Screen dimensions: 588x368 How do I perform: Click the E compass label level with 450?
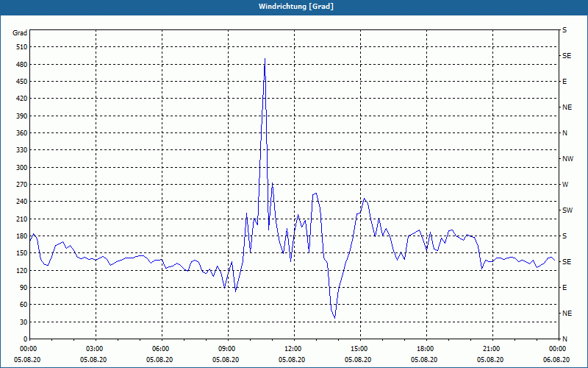[x=564, y=82]
